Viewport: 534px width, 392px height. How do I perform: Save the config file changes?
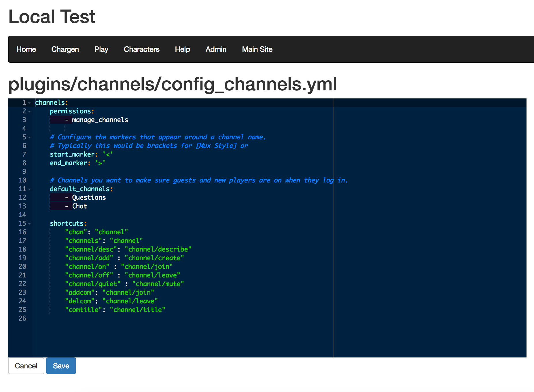[x=61, y=366]
